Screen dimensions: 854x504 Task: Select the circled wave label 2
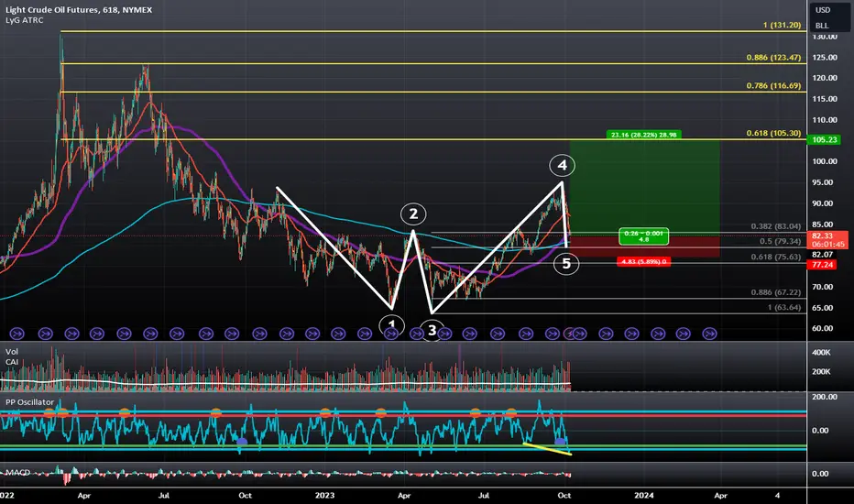point(413,214)
